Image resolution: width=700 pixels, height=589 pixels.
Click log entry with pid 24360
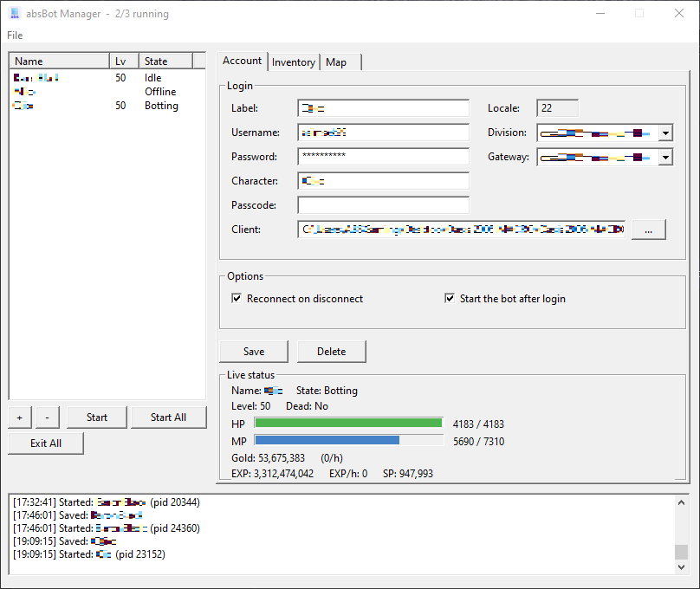click(x=107, y=528)
